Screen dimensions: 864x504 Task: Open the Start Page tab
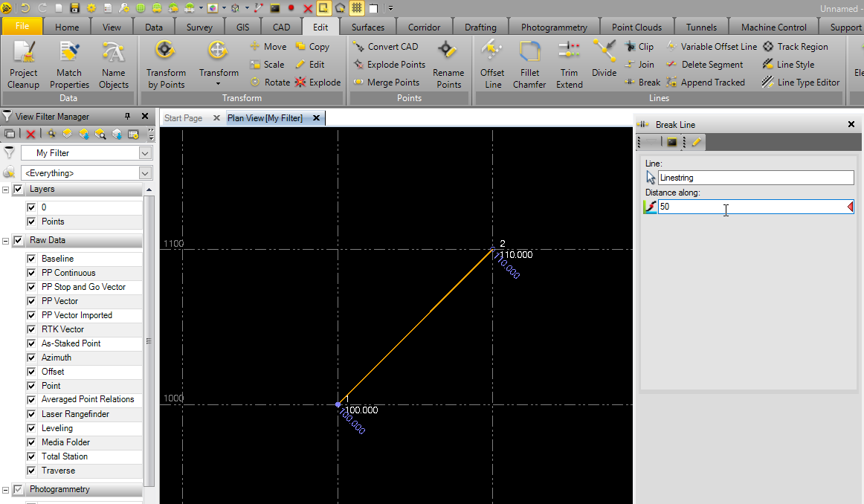point(183,118)
